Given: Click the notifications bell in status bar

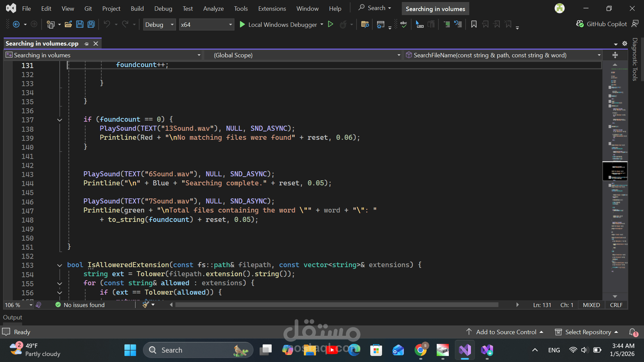Looking at the screenshot, I should click(x=633, y=332).
